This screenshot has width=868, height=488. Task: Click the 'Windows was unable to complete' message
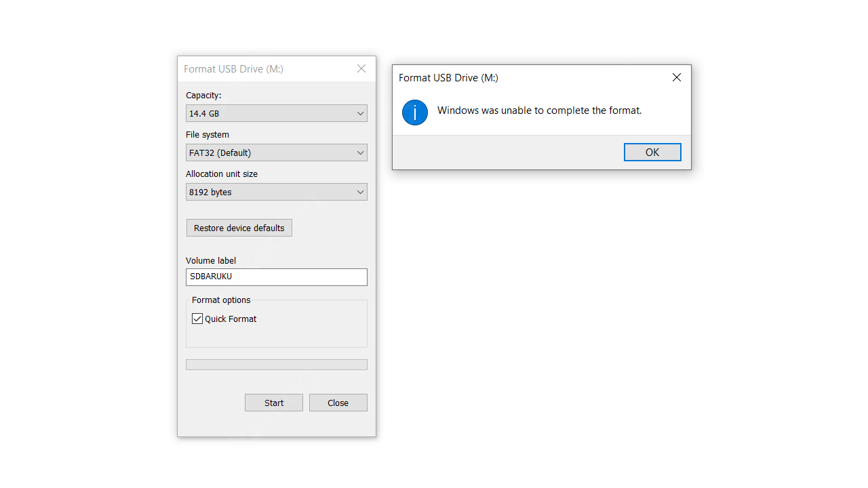[x=539, y=110]
